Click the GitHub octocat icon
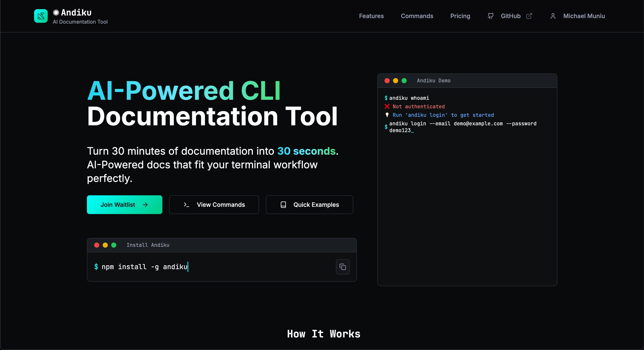 [x=490, y=16]
